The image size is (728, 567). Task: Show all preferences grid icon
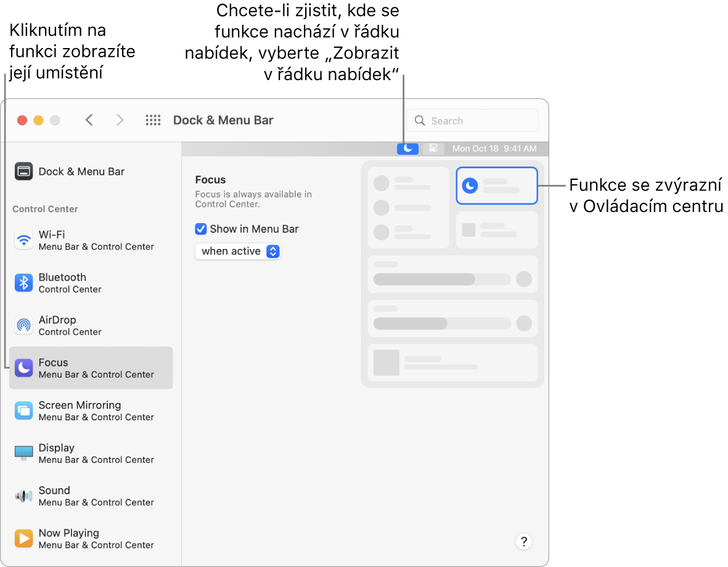(x=153, y=120)
